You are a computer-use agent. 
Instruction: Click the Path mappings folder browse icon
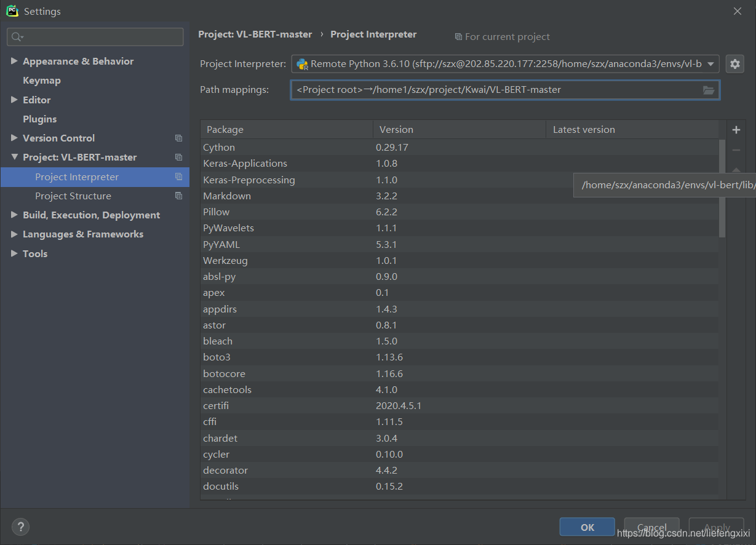pos(709,90)
